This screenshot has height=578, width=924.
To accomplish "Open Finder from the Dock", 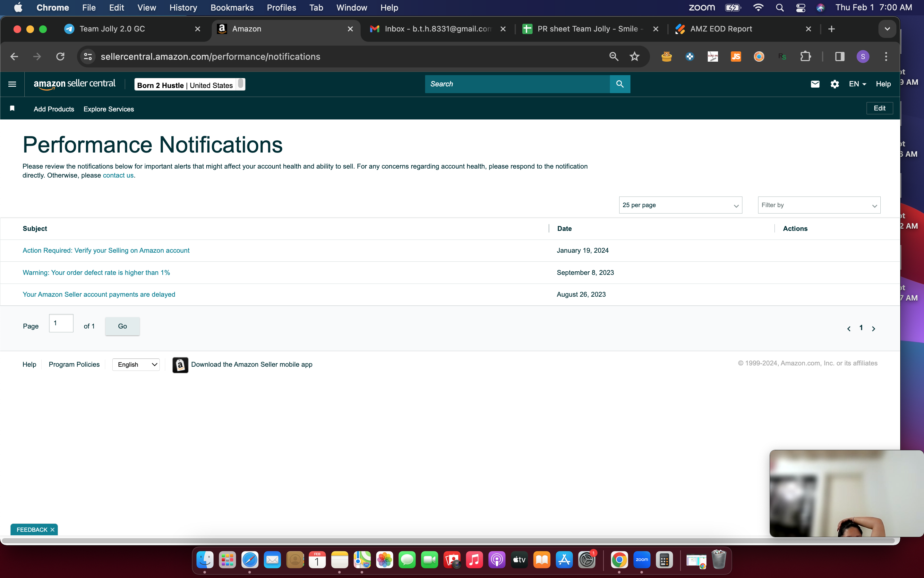I will tap(205, 560).
